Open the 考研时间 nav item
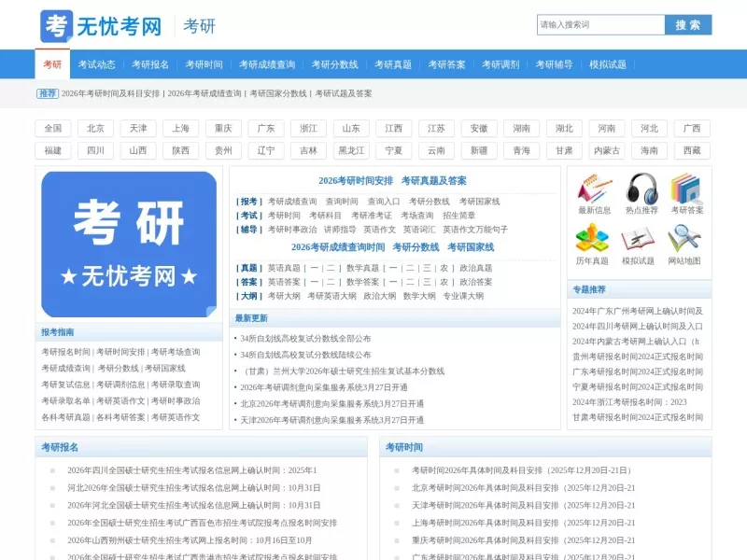 click(x=204, y=64)
